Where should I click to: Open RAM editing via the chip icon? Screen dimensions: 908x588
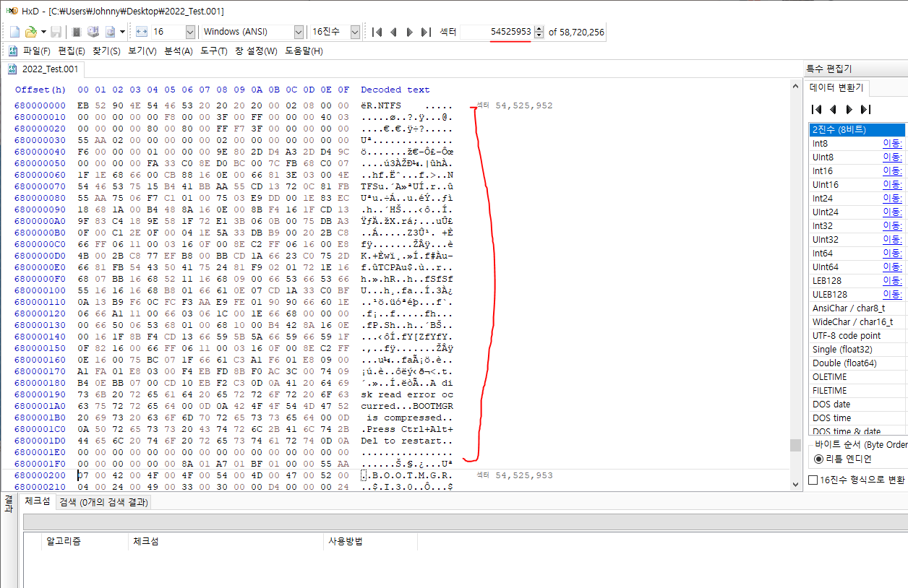pyautogui.click(x=77, y=32)
